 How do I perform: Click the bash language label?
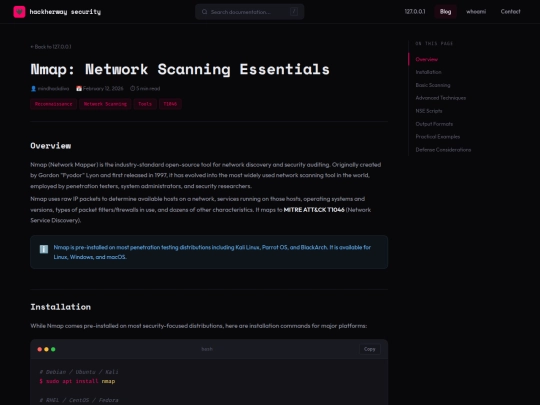point(207,349)
